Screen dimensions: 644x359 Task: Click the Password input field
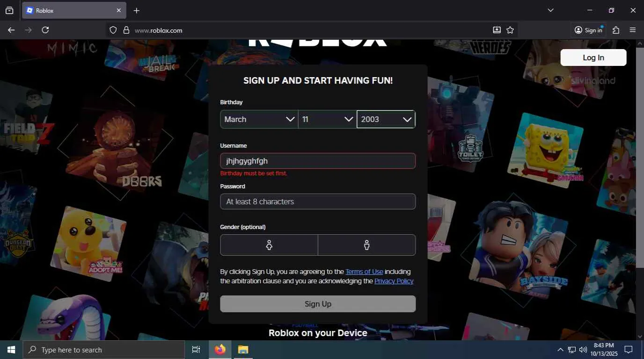(x=318, y=201)
